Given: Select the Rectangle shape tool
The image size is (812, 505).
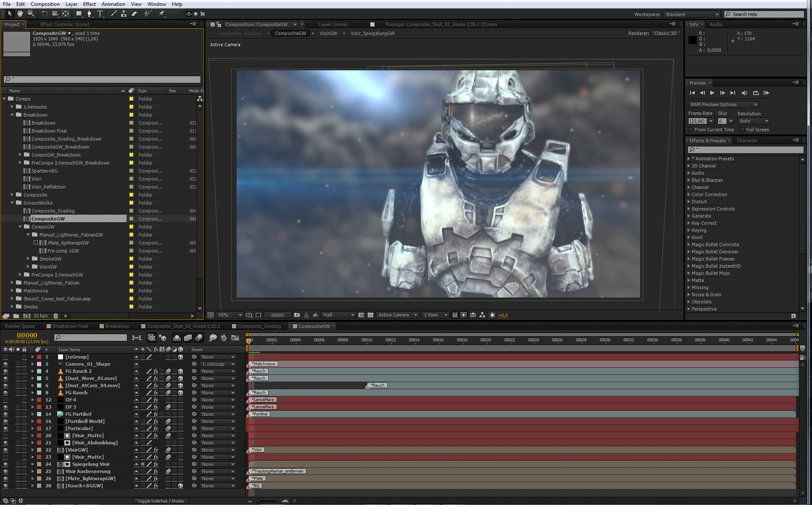Looking at the screenshot, I should click(x=79, y=14).
